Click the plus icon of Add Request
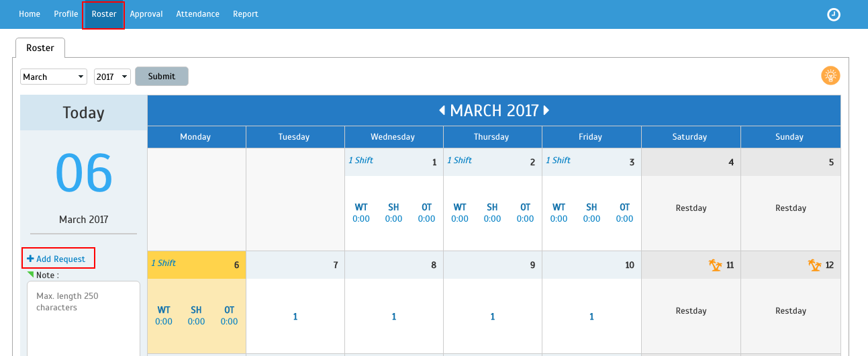 (30, 259)
